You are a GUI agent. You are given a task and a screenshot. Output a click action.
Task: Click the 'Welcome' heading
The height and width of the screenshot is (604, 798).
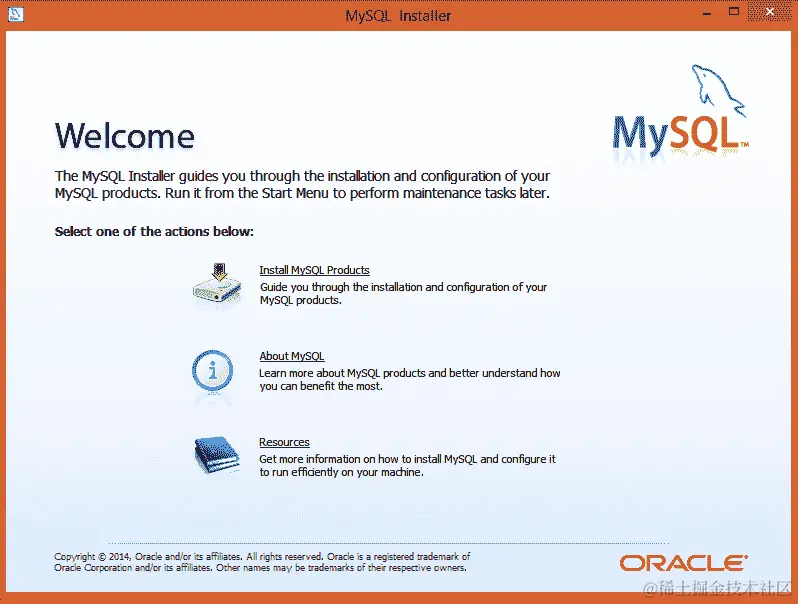[125, 136]
